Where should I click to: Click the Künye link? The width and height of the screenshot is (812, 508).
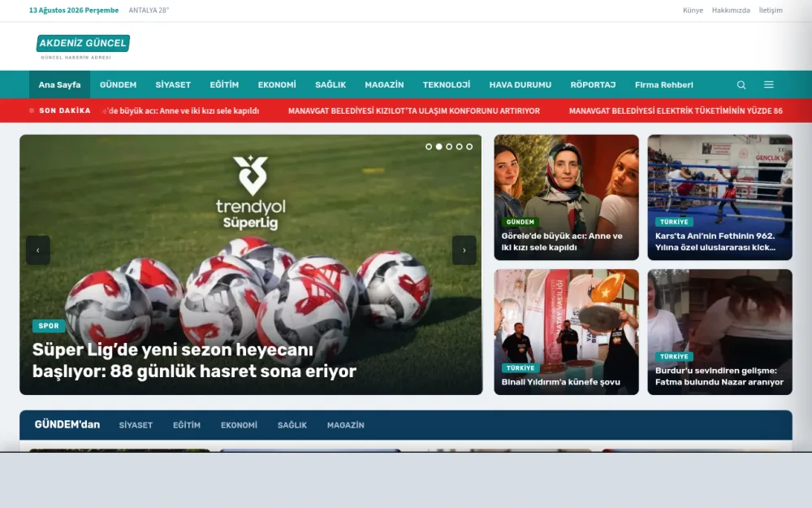(693, 11)
